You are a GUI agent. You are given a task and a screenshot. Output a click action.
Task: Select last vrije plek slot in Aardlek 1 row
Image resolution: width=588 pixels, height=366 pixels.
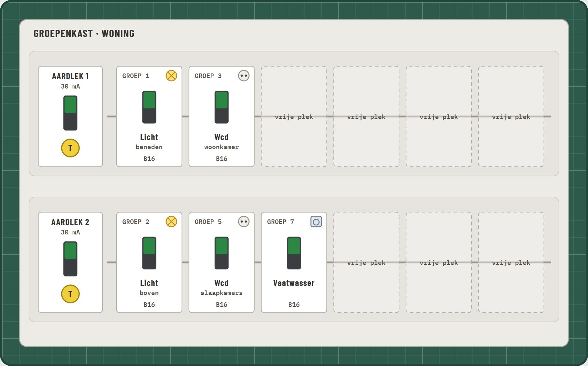pos(511,117)
